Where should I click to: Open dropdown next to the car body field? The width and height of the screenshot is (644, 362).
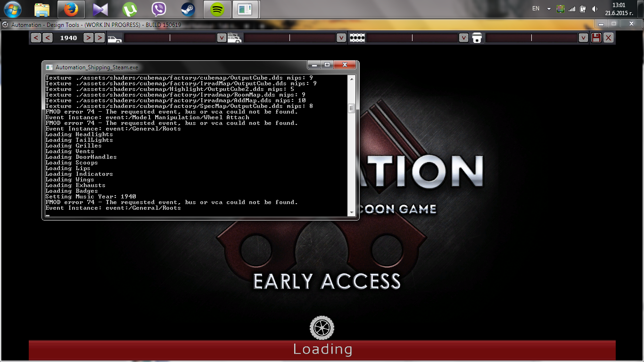pyautogui.click(x=222, y=38)
